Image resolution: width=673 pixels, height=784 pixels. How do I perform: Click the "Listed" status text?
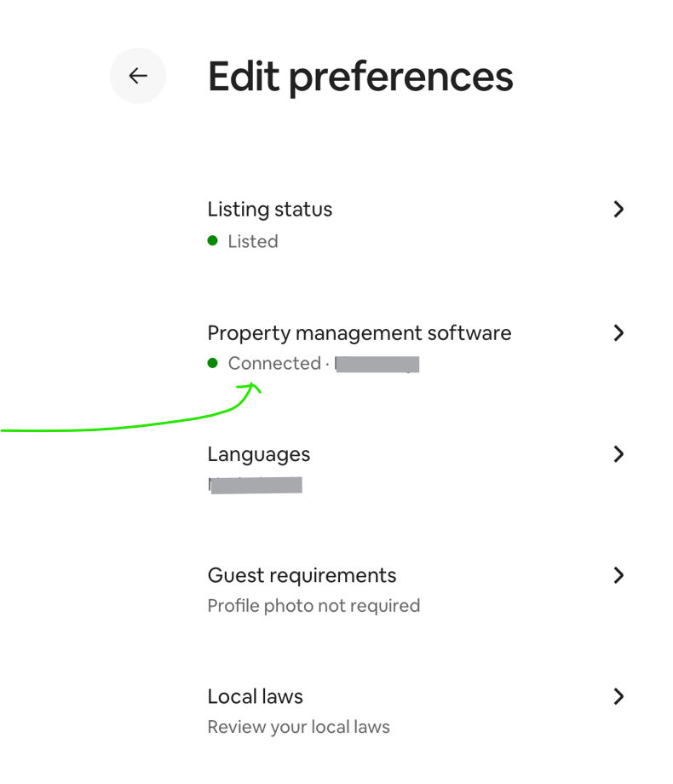click(x=253, y=241)
